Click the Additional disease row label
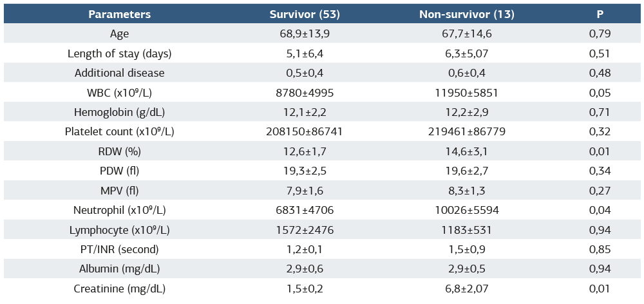 (x=119, y=73)
